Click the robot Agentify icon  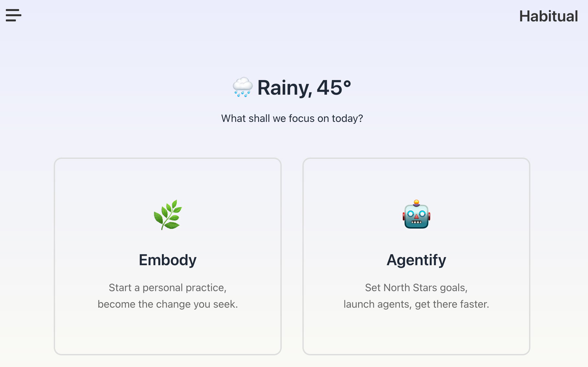[x=416, y=215]
